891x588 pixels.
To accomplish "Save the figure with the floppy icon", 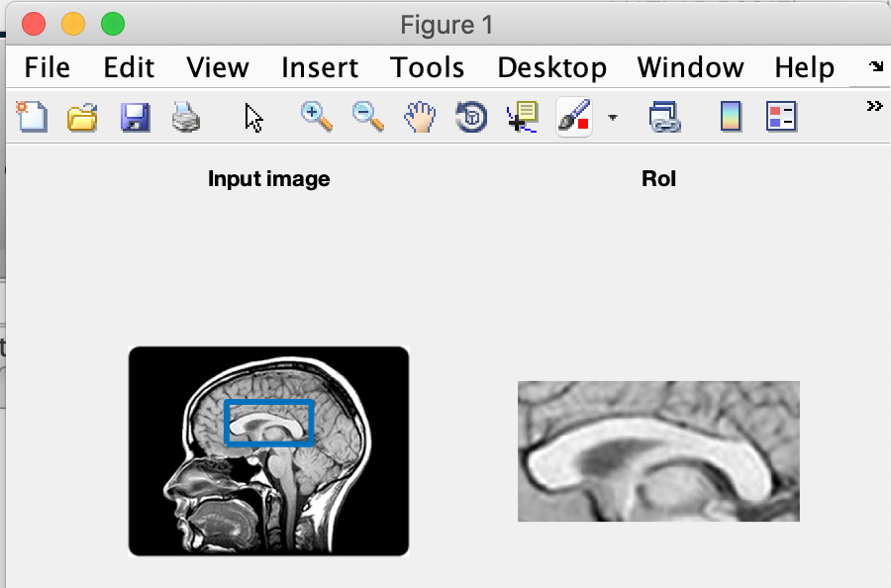I will [x=136, y=117].
